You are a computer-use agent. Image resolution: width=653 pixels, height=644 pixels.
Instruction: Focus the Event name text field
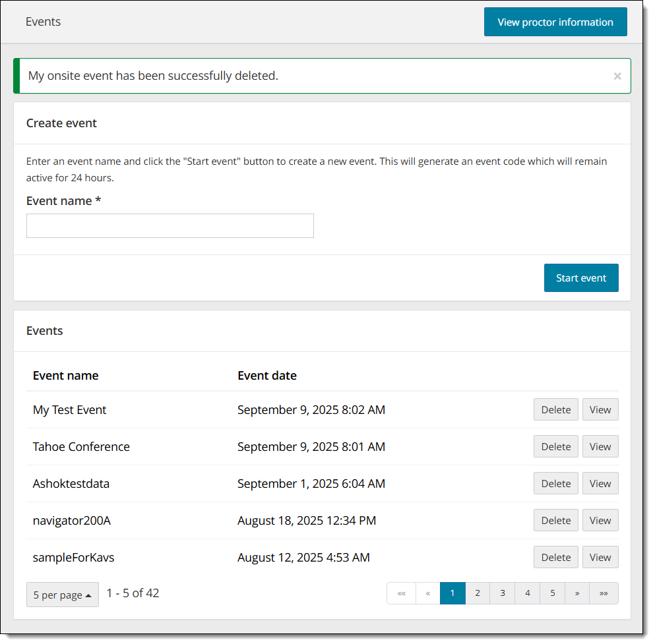tap(170, 226)
